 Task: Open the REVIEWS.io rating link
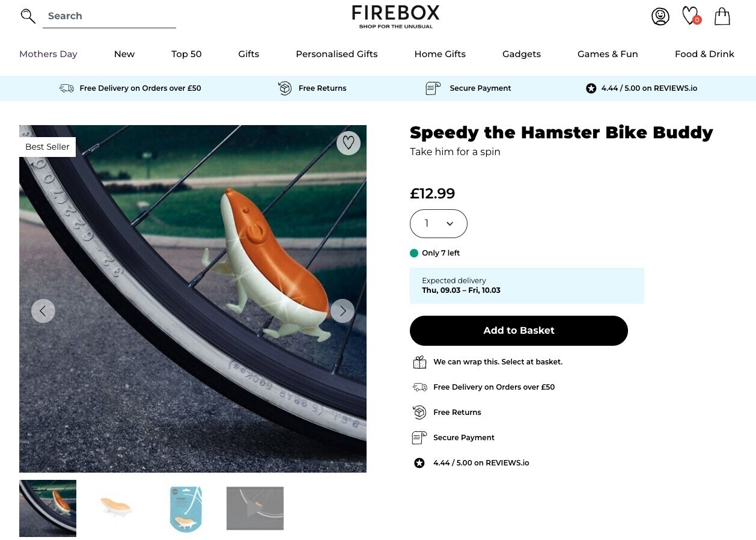(481, 462)
